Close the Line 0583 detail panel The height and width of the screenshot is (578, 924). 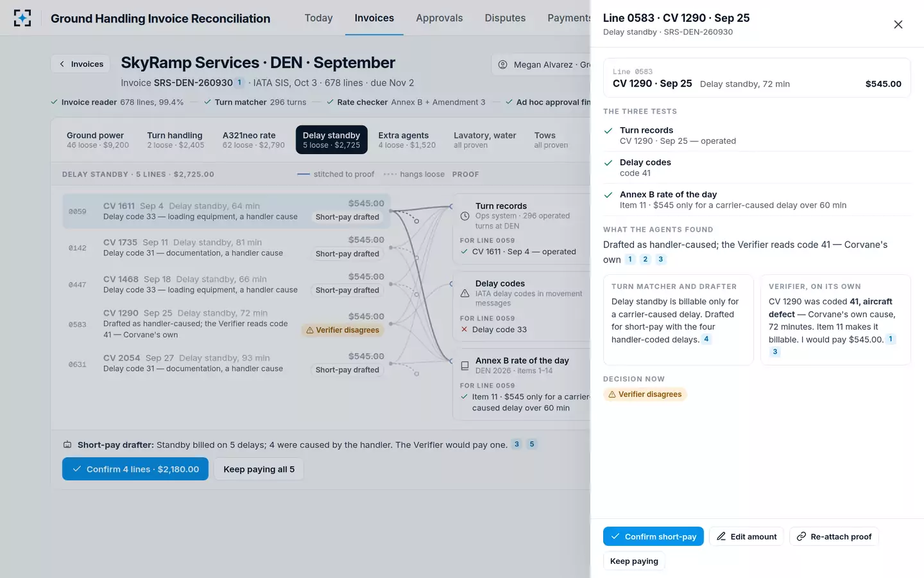point(898,24)
